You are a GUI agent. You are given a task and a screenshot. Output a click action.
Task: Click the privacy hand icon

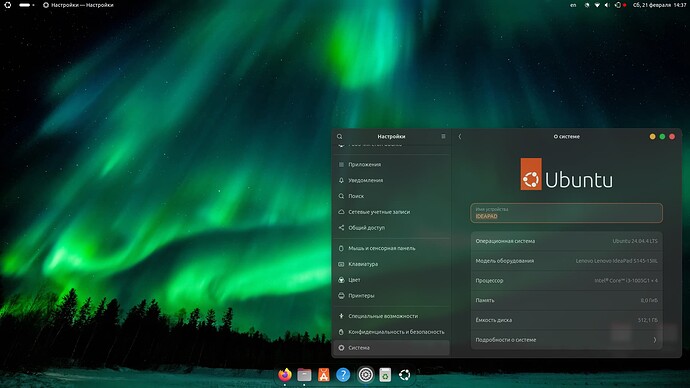click(341, 332)
